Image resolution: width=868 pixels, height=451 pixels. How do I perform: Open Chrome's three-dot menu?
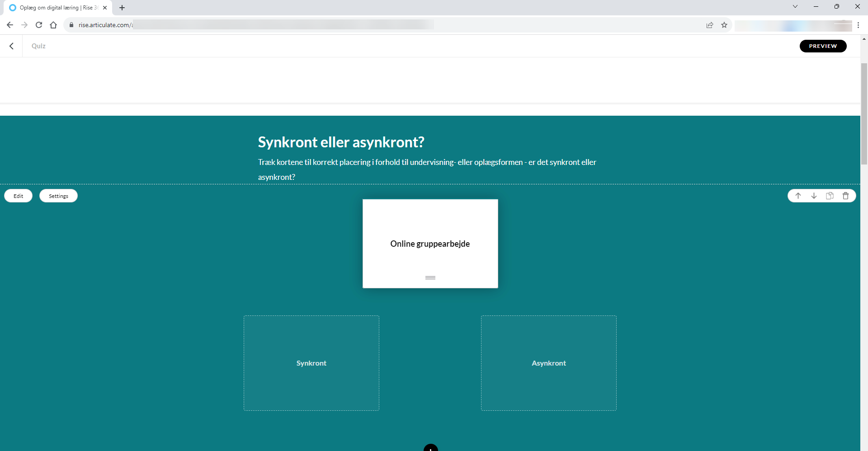click(x=858, y=25)
